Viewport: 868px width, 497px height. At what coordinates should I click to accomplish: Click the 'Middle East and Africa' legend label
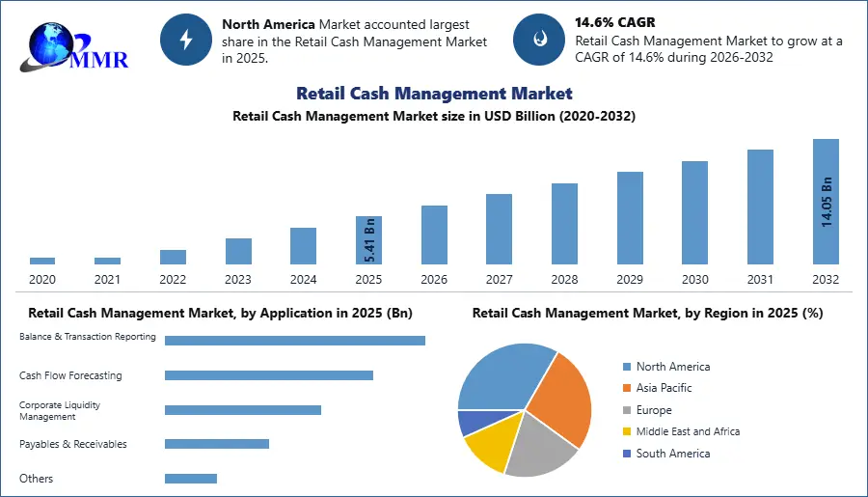pos(688,431)
